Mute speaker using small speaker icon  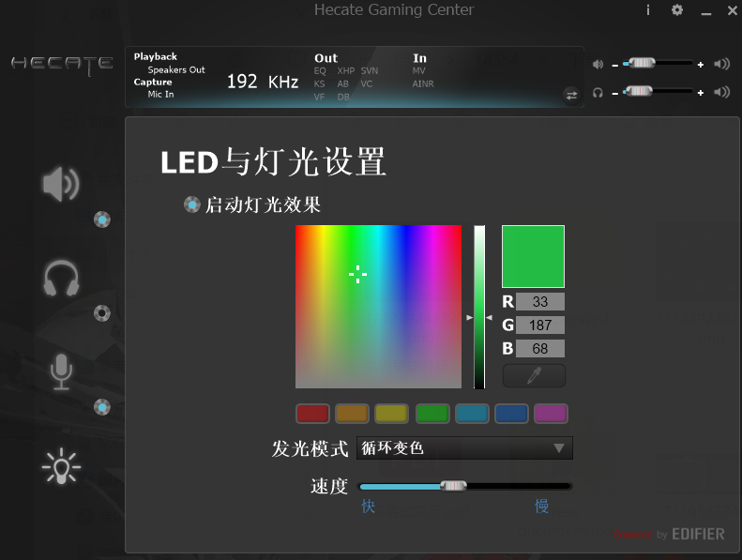tap(598, 64)
